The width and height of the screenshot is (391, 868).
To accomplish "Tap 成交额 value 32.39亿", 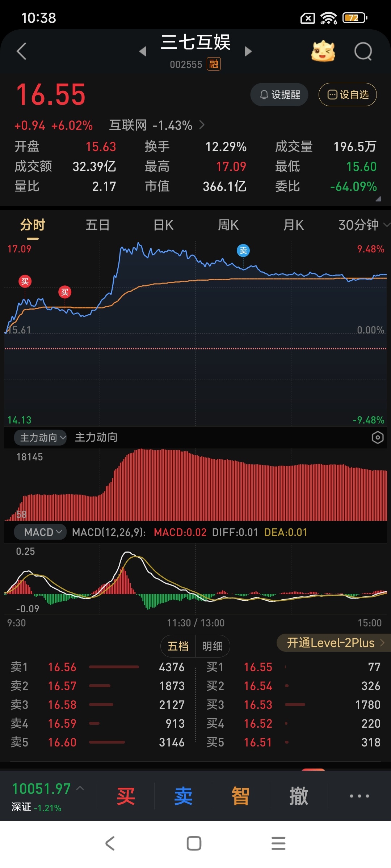I will pos(94,167).
